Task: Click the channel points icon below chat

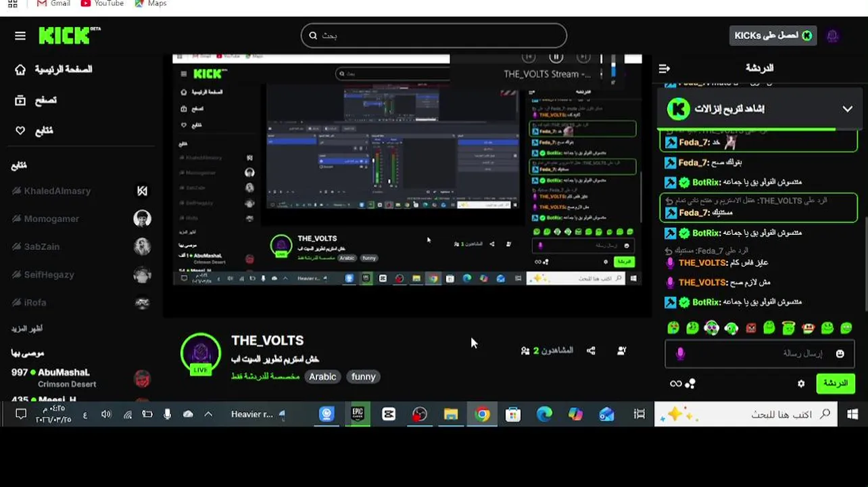Action: pos(690,384)
